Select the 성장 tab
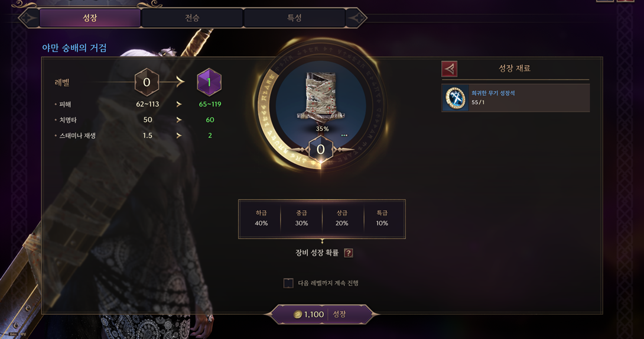The width and height of the screenshot is (644, 339). 90,18
